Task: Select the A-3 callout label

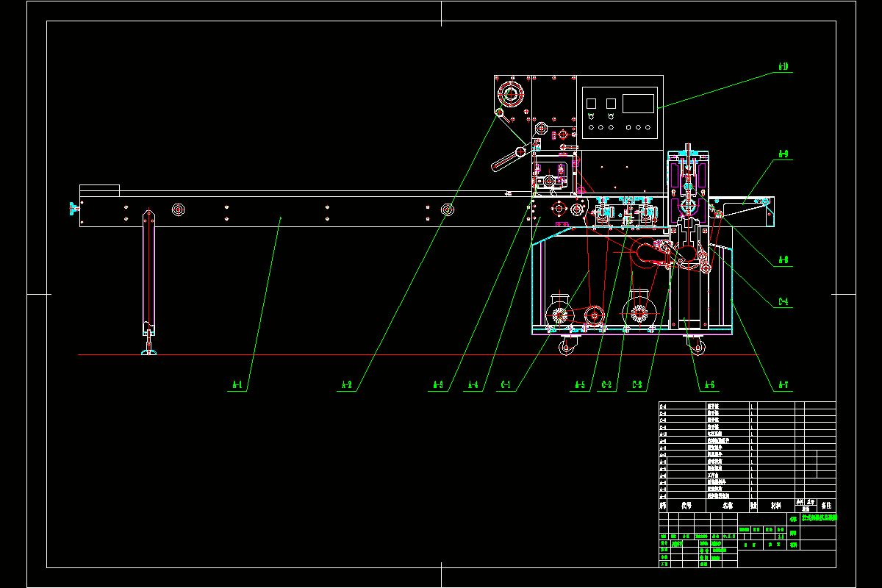Action: 437,384
